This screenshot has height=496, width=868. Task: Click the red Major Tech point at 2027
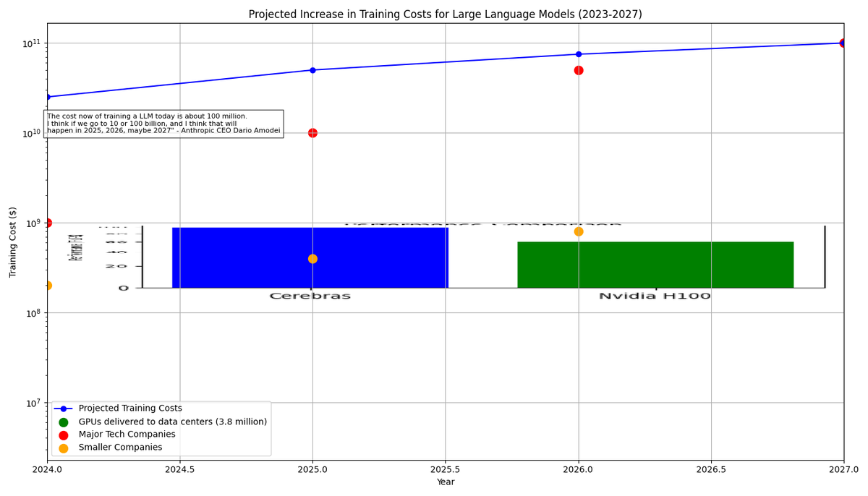(843, 43)
